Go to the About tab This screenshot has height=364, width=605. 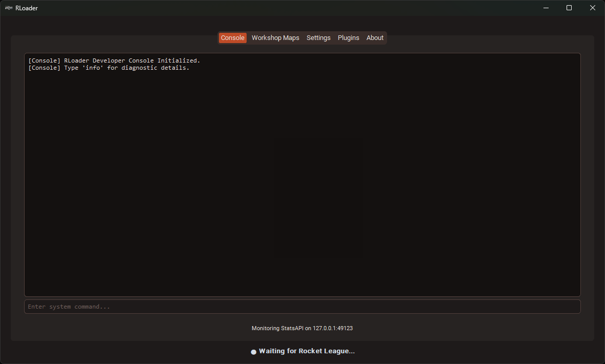375,38
